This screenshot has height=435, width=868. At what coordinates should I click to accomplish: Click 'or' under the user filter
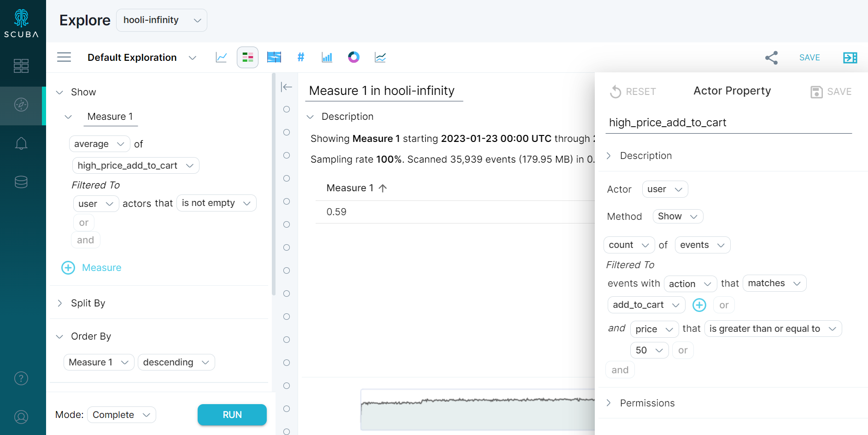pos(84,223)
